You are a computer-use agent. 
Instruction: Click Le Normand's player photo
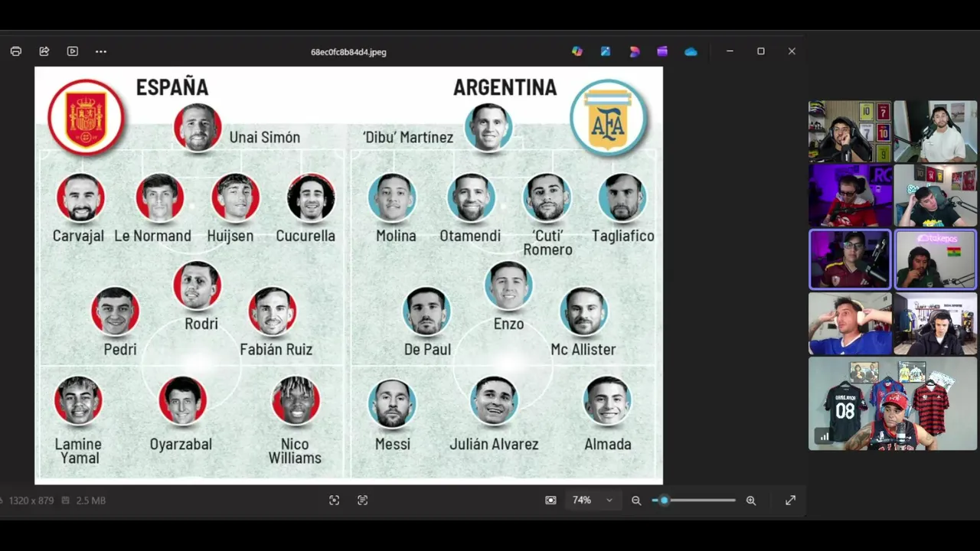160,197
